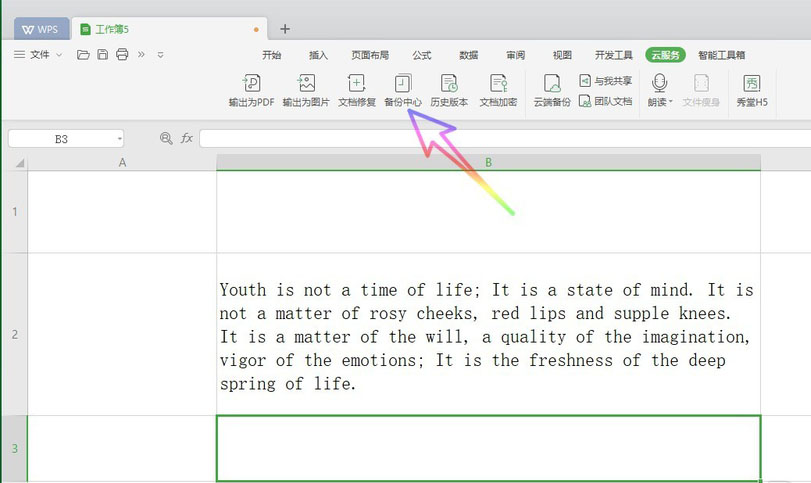Click the 与我共享 button
The width and height of the screenshot is (811, 483).
coord(606,81)
